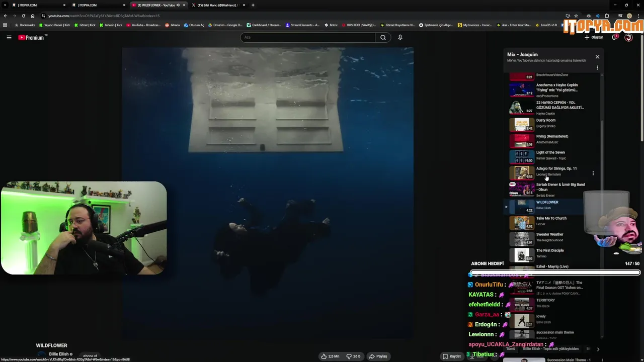Reload the page

tap(23, 16)
